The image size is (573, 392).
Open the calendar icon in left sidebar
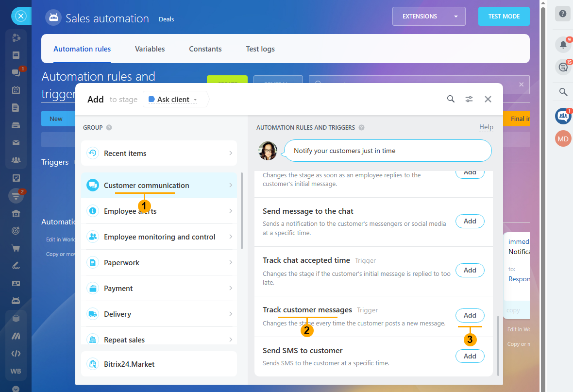pos(16,90)
